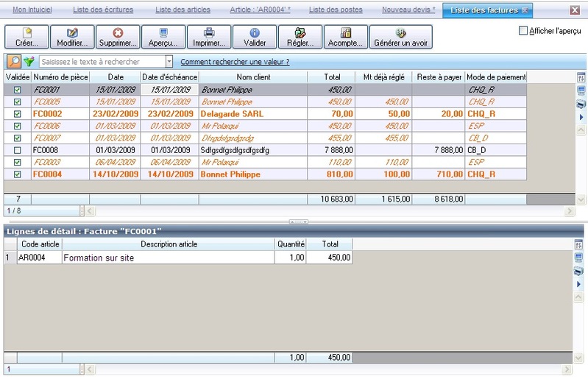The image size is (588, 379).
Task: Sort by Description article column header
Action: [169, 244]
